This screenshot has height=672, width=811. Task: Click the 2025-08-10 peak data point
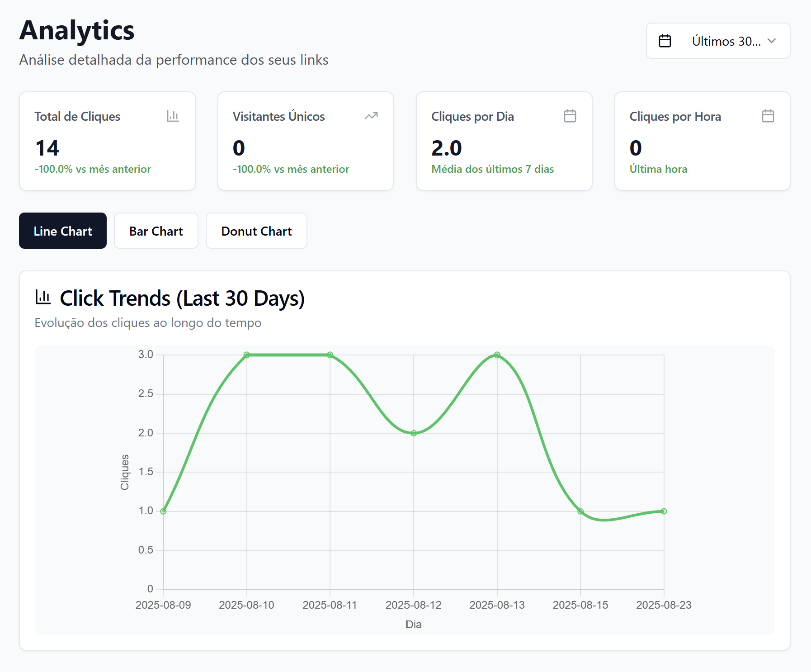(247, 355)
